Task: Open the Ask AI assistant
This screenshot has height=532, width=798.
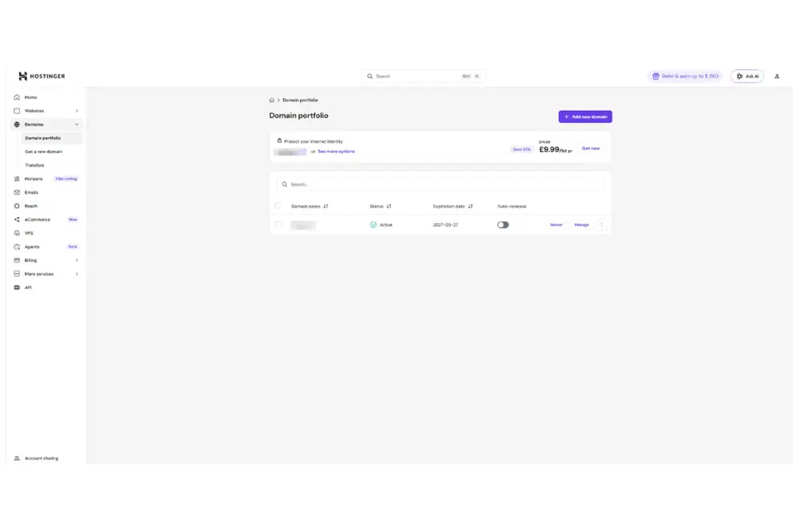Action: pyautogui.click(x=747, y=77)
